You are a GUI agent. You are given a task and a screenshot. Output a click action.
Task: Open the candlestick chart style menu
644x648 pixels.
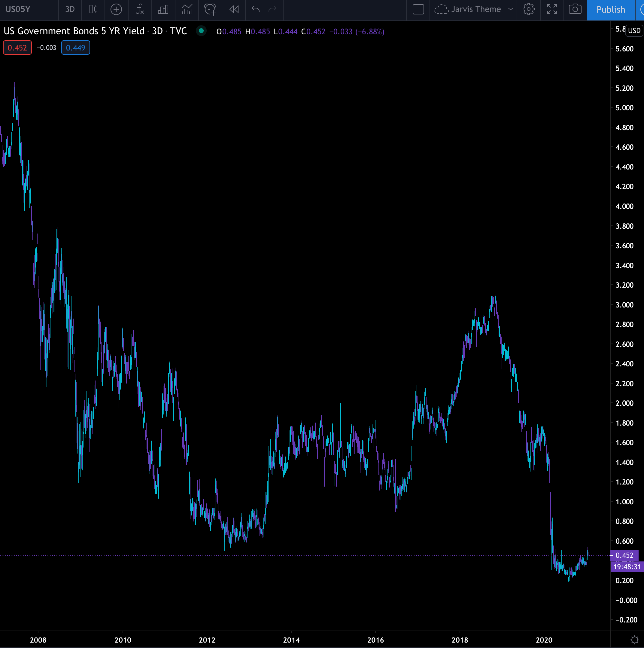pos(93,9)
